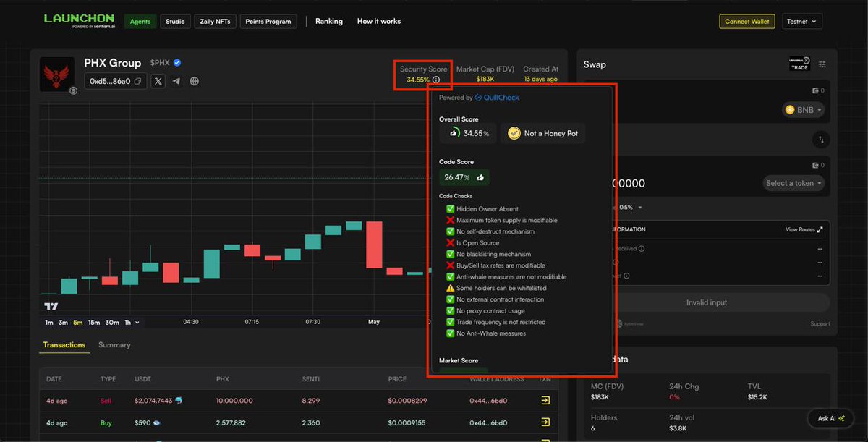This screenshot has height=442, width=868.
Task: Open swap settings sliders icon
Action: pyautogui.click(x=822, y=64)
